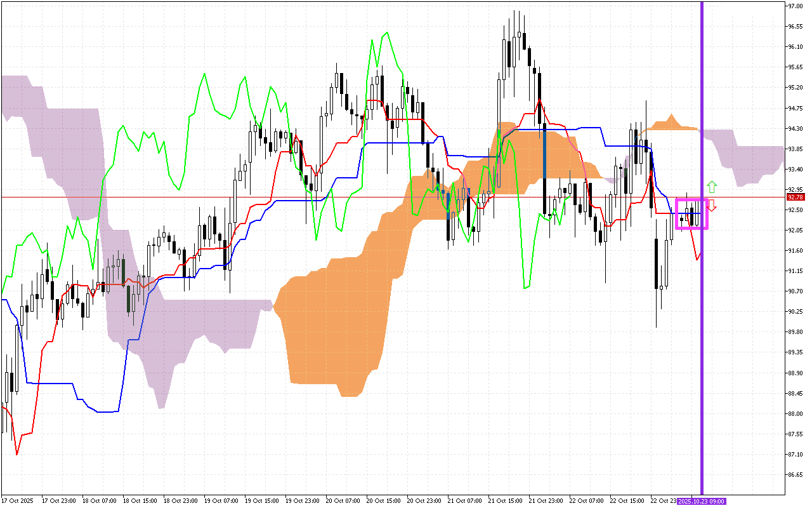
Task: Click the 21 Oct 15:00 time label
Action: [x=504, y=501]
